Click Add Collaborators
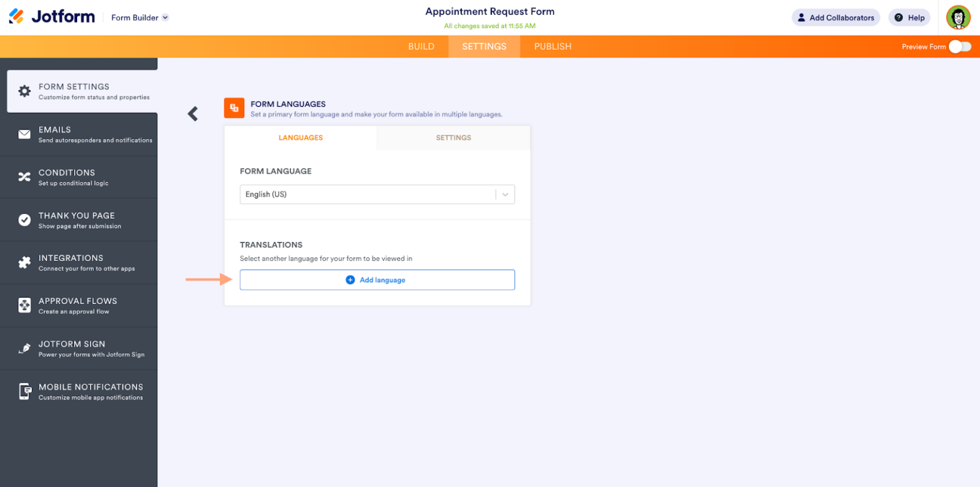This screenshot has width=980, height=487. click(x=836, y=17)
